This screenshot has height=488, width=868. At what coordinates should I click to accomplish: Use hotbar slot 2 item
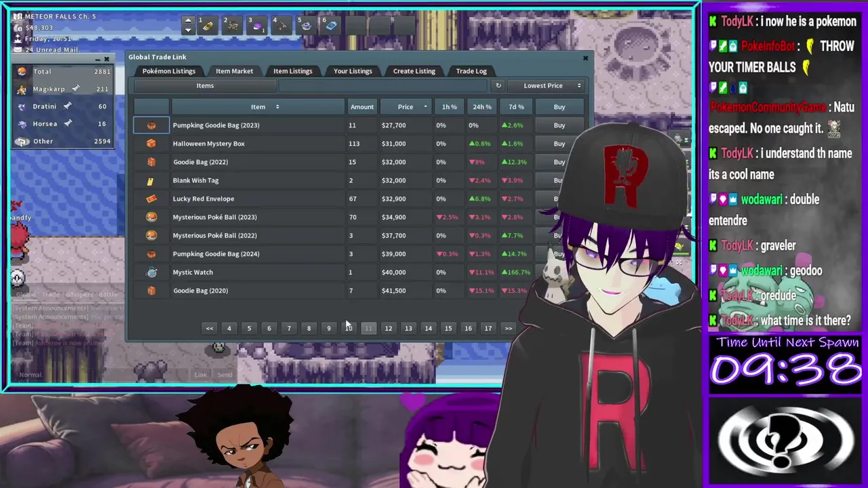(232, 26)
